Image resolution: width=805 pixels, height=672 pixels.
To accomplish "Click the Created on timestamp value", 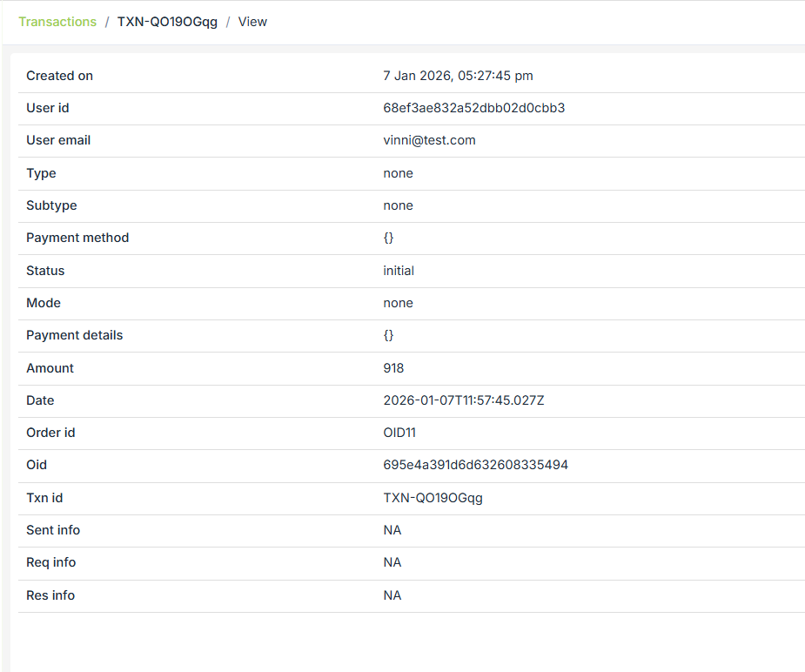I will coord(458,76).
